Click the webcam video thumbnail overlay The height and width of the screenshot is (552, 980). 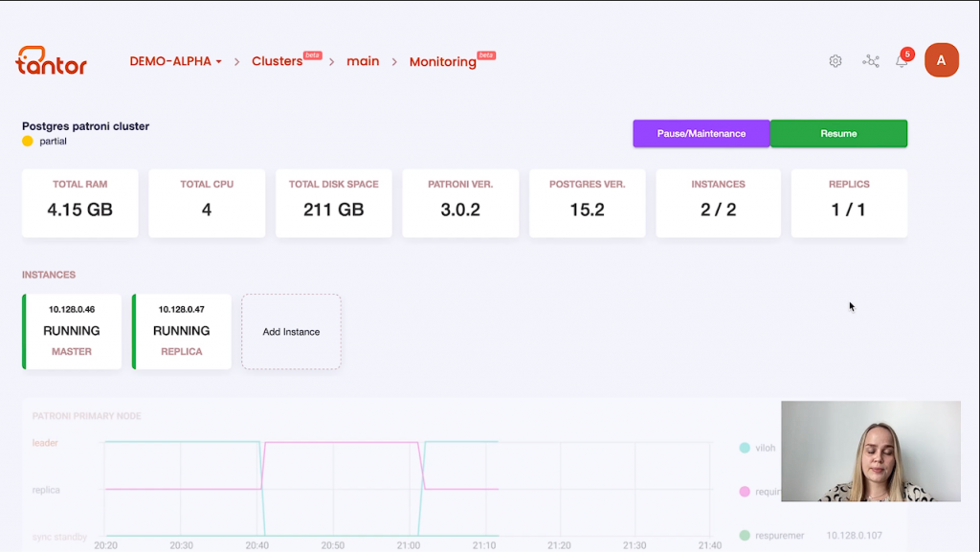click(871, 452)
